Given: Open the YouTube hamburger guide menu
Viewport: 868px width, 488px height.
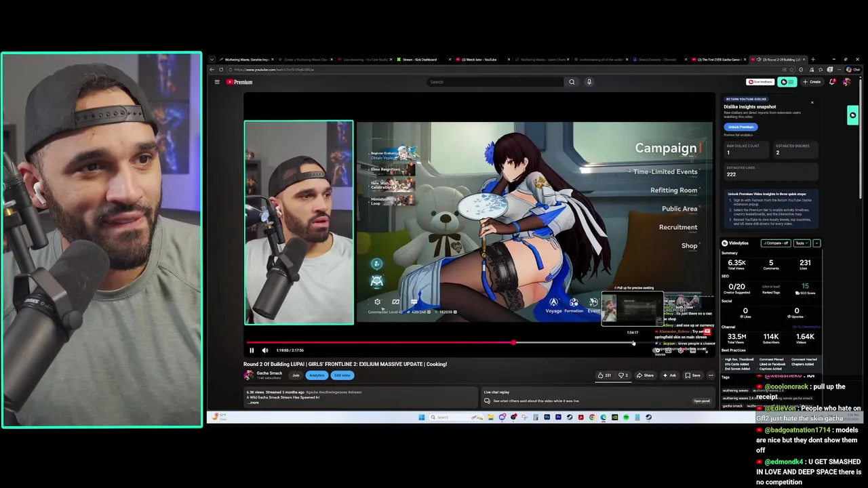Looking at the screenshot, I should tap(217, 82).
